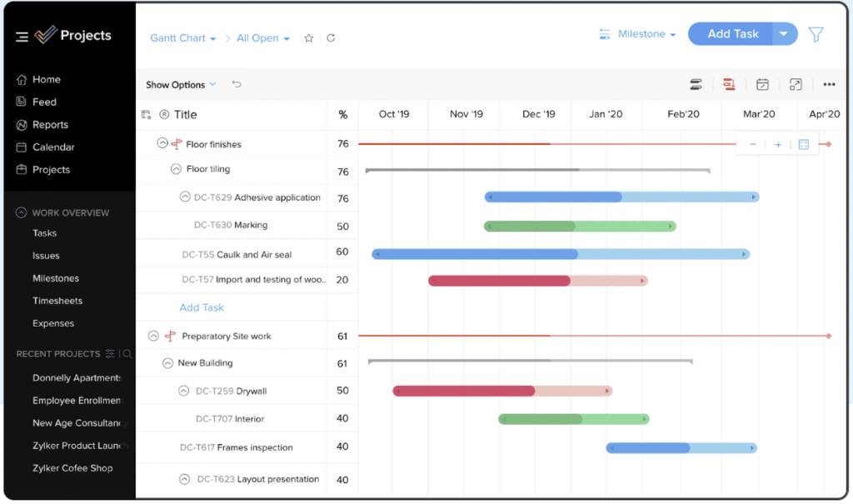This screenshot has width=853, height=504.
Task: Open the Milestone grouping dropdown
Action: [638, 34]
